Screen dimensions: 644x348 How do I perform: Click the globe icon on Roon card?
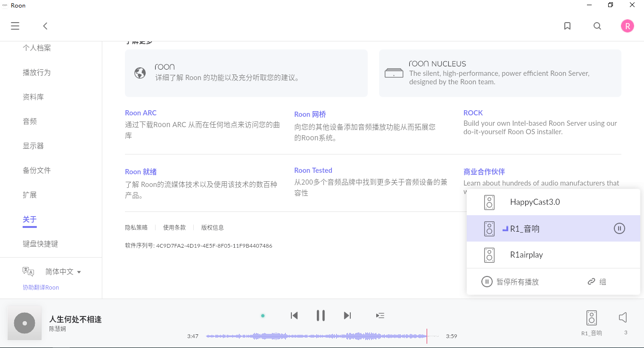point(140,73)
